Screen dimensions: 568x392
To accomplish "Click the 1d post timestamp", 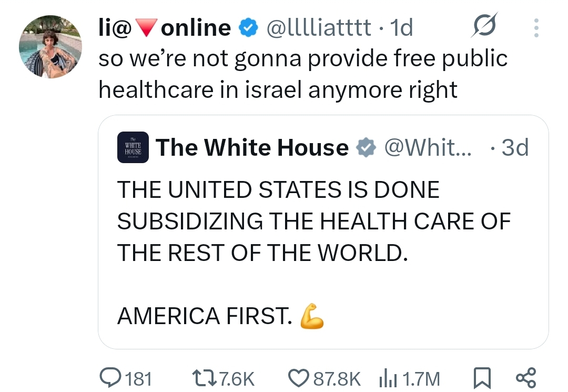I will 402,28.
